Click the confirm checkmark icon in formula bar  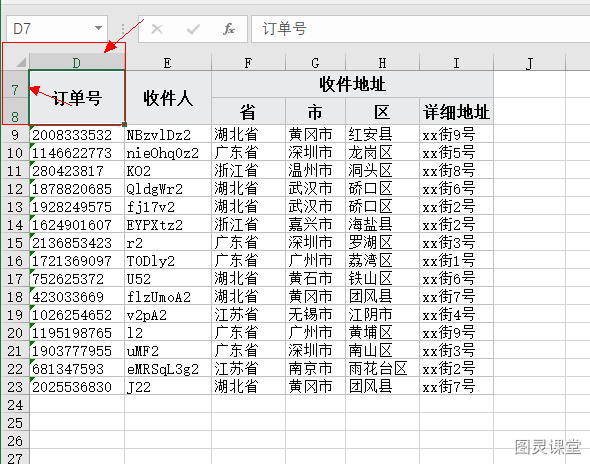click(193, 29)
